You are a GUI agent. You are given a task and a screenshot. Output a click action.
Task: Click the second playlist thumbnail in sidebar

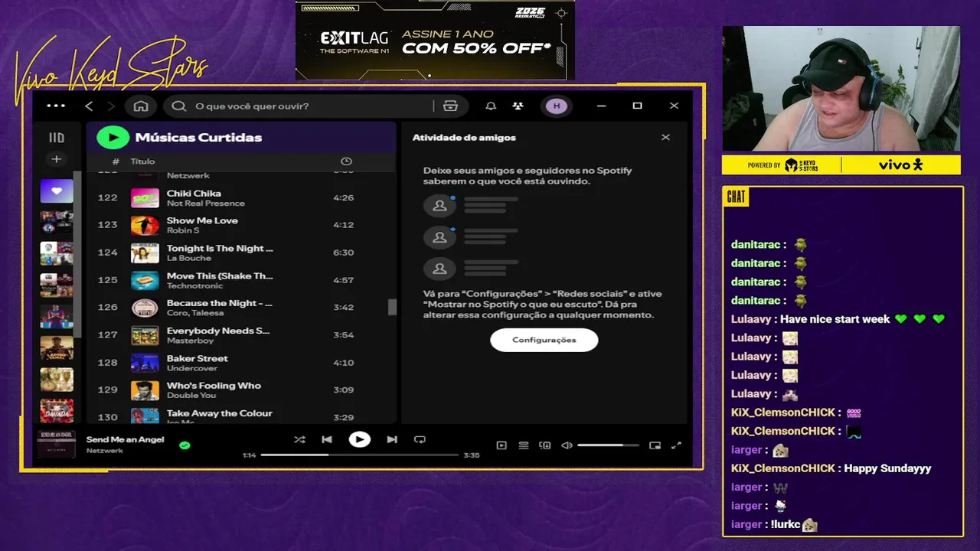57,222
